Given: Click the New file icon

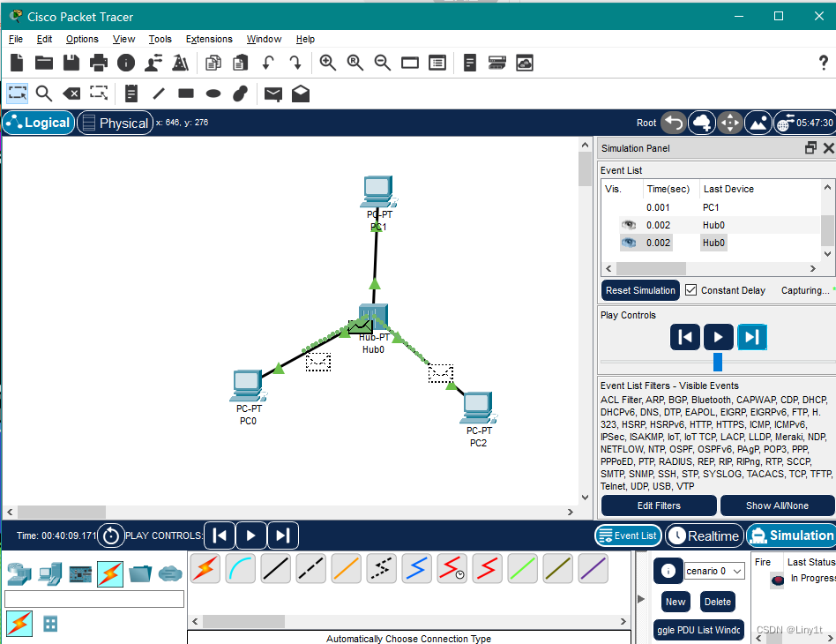Looking at the screenshot, I should pos(17,63).
